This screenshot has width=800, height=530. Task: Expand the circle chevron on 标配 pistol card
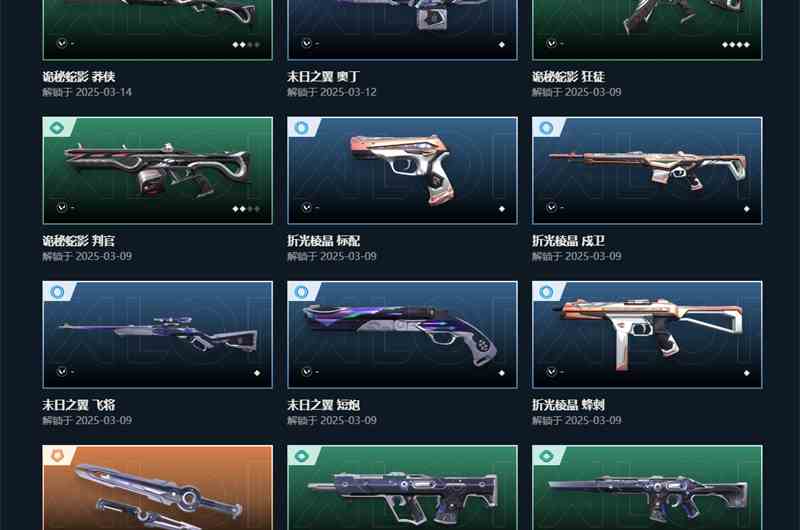tap(307, 208)
